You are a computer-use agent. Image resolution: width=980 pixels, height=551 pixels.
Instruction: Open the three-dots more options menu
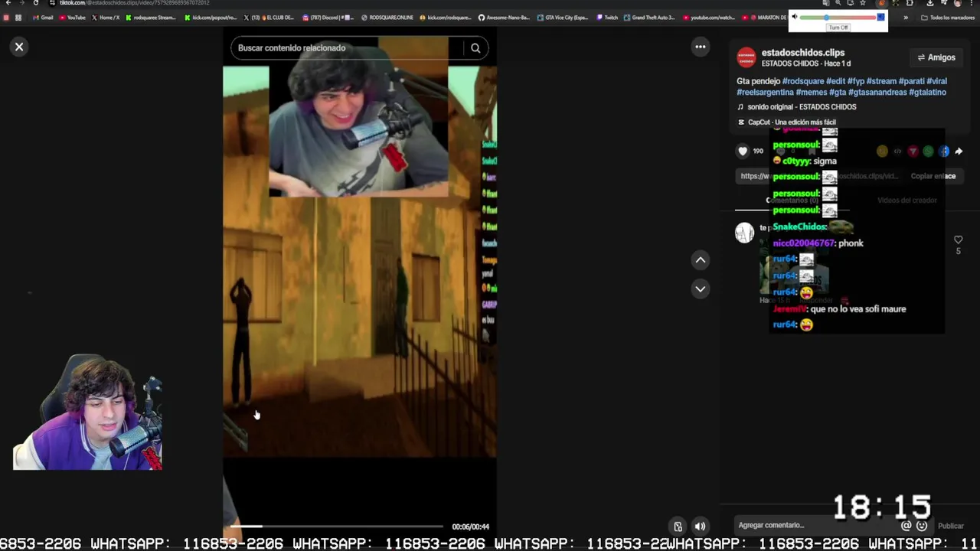coord(700,47)
